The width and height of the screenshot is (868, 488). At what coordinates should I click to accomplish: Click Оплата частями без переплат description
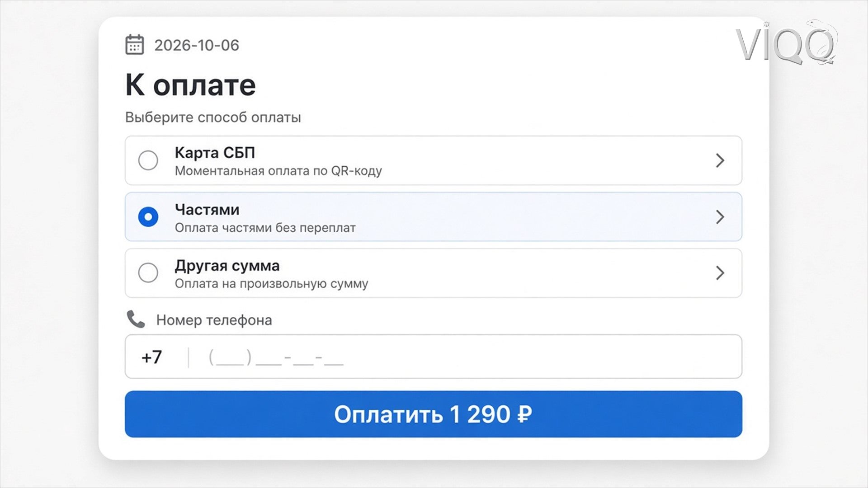point(265,228)
